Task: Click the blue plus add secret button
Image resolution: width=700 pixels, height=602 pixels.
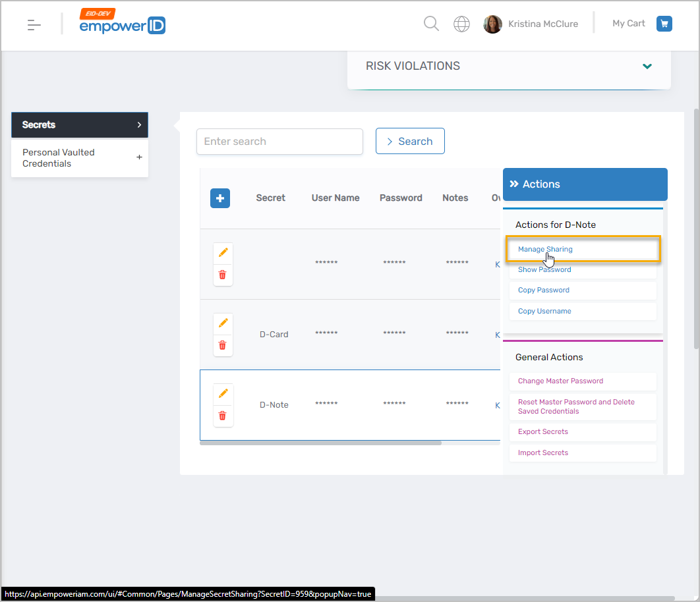Action: pyautogui.click(x=220, y=198)
